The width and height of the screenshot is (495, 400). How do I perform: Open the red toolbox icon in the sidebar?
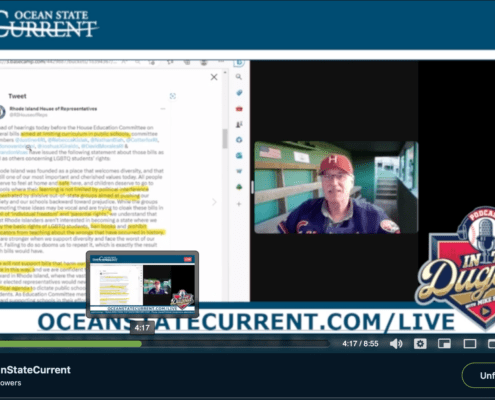tap(239, 109)
